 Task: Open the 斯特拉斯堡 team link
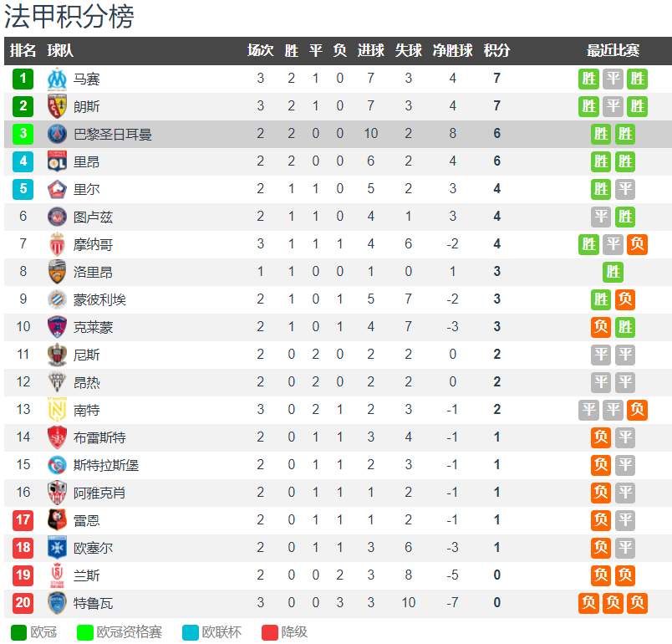106,466
